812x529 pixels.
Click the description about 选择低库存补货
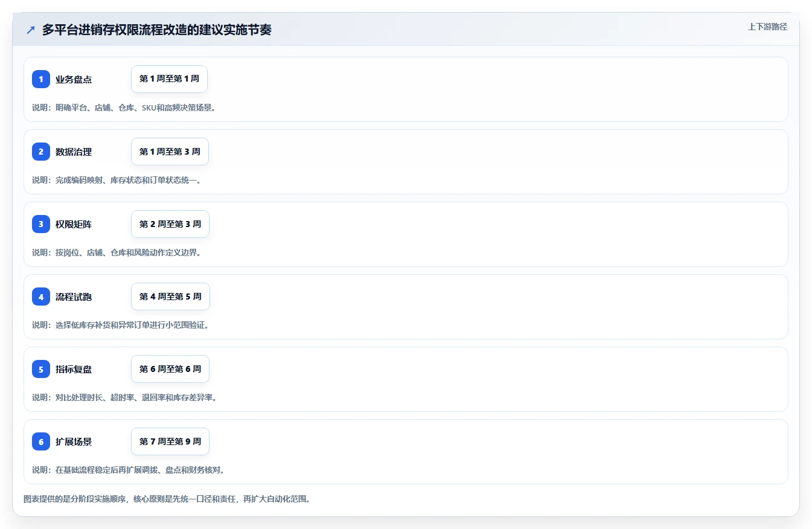(120, 325)
